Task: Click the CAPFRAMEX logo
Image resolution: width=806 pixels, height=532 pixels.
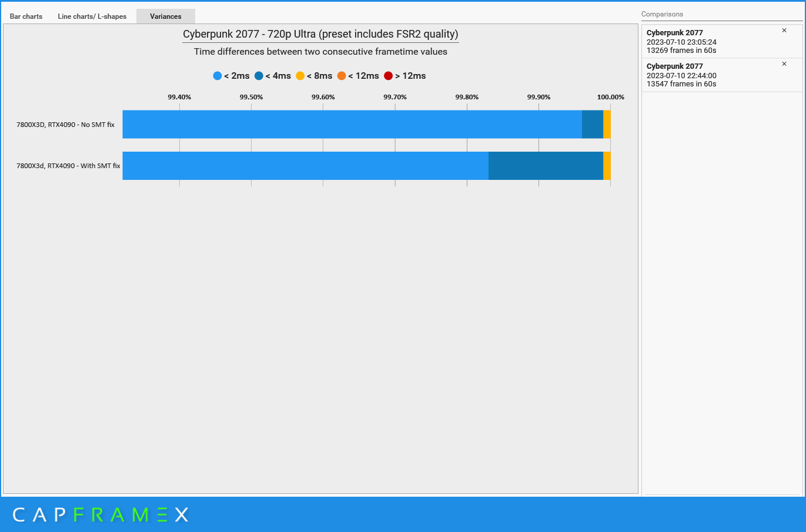Action: pos(101,515)
